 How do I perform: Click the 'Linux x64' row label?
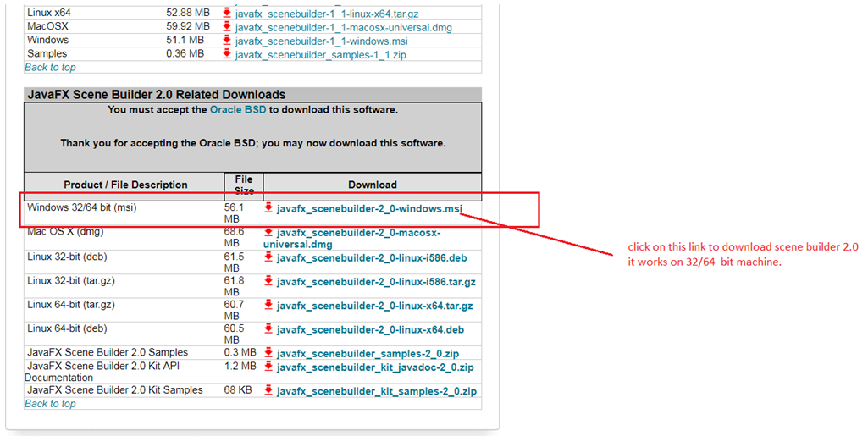pyautogui.click(x=49, y=13)
